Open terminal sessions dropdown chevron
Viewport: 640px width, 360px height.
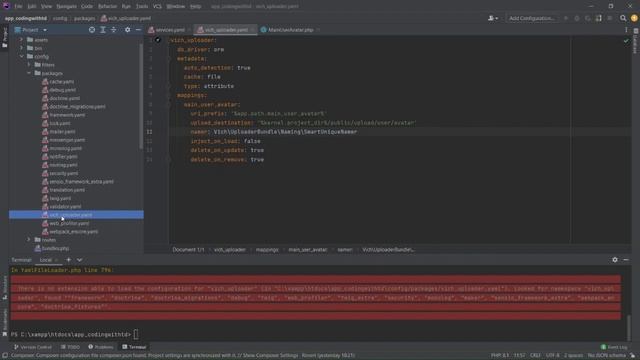coord(80,260)
